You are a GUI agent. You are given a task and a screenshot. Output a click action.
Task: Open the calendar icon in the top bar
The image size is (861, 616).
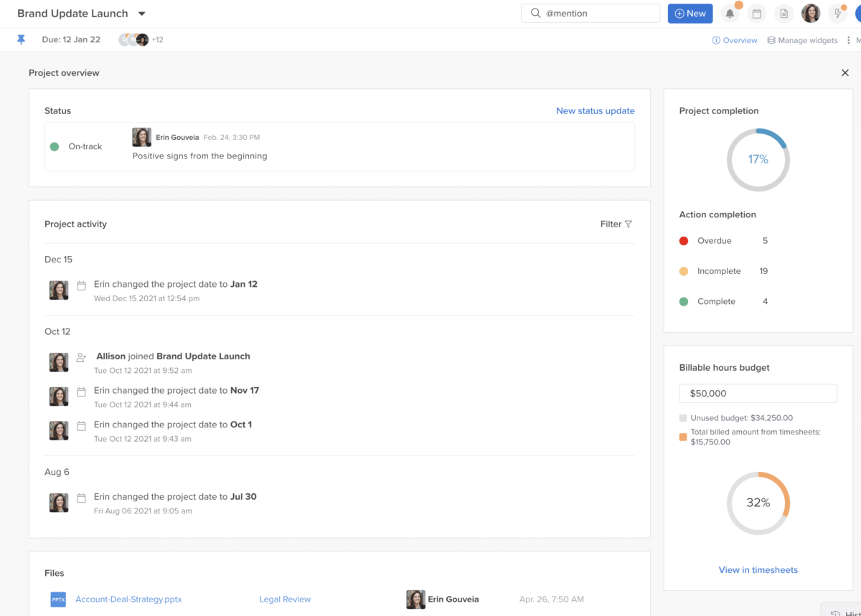(757, 13)
